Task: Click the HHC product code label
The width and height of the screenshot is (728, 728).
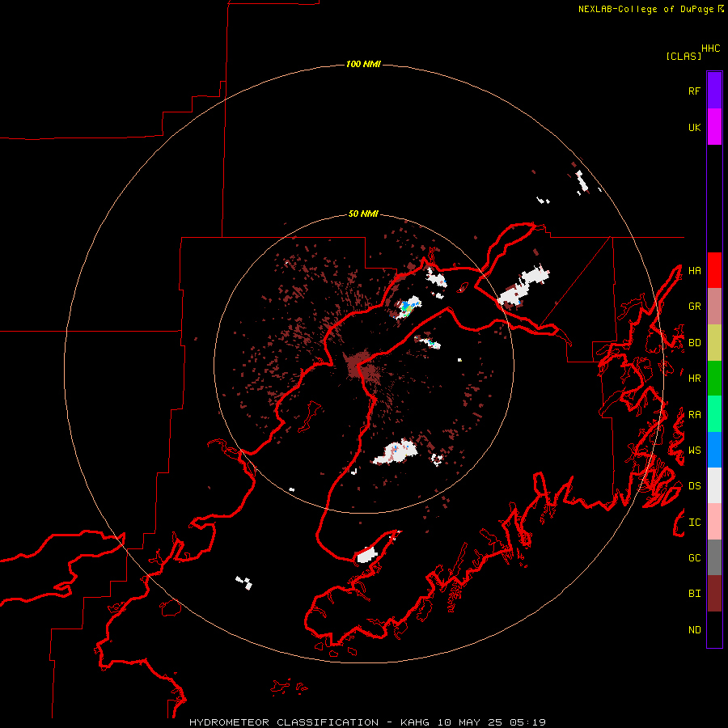Action: pos(711,49)
